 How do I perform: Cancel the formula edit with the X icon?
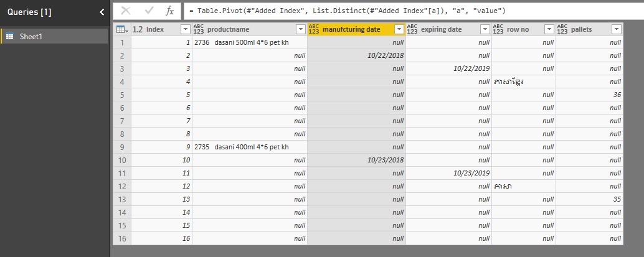[x=126, y=11]
